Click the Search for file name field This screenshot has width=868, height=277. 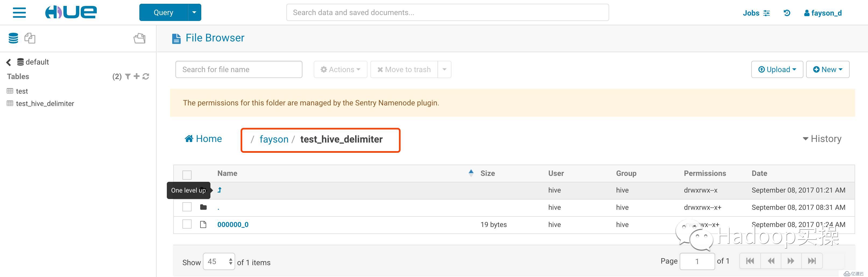pyautogui.click(x=239, y=69)
